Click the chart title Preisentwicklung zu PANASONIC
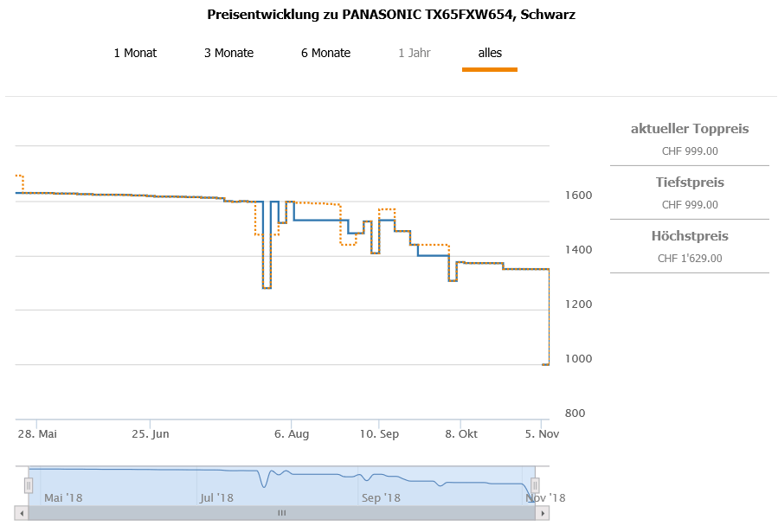 coord(391,15)
